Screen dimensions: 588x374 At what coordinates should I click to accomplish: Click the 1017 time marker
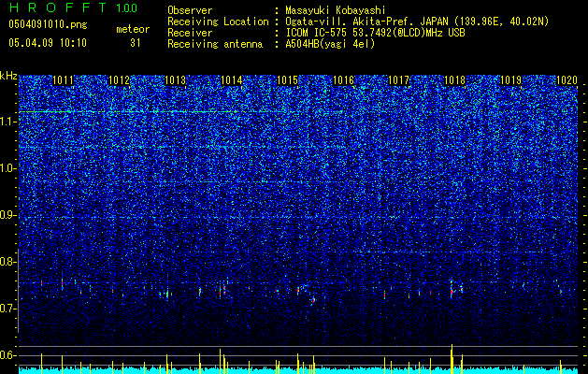pyautogui.click(x=398, y=80)
